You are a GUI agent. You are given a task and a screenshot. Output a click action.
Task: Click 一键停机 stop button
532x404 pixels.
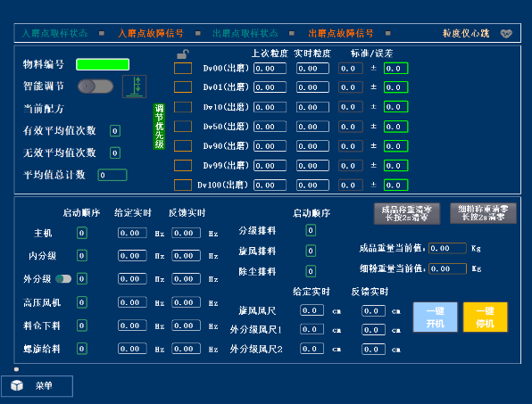tap(486, 317)
